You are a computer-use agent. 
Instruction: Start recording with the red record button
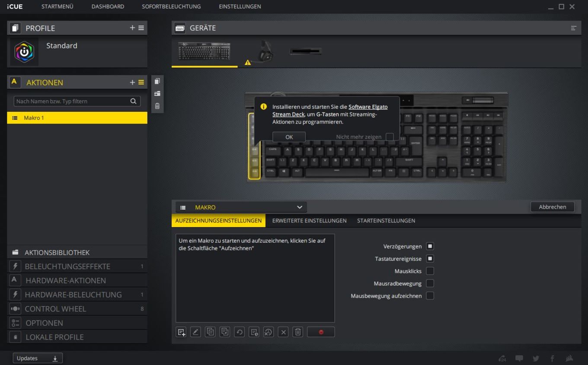tap(321, 332)
